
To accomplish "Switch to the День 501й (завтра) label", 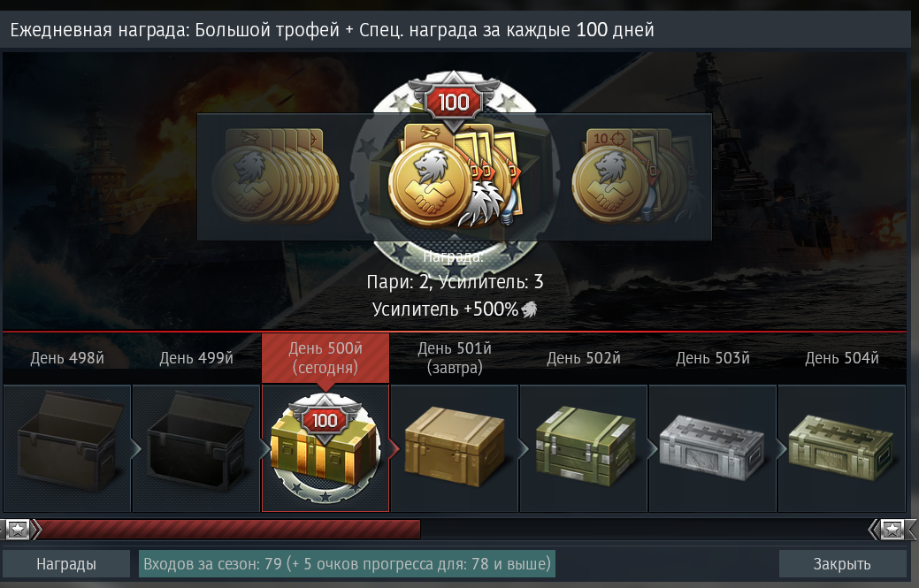I will click(x=455, y=358).
